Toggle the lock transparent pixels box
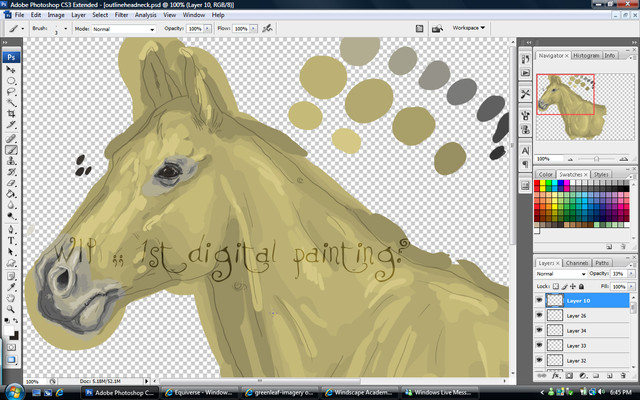 click(x=556, y=285)
